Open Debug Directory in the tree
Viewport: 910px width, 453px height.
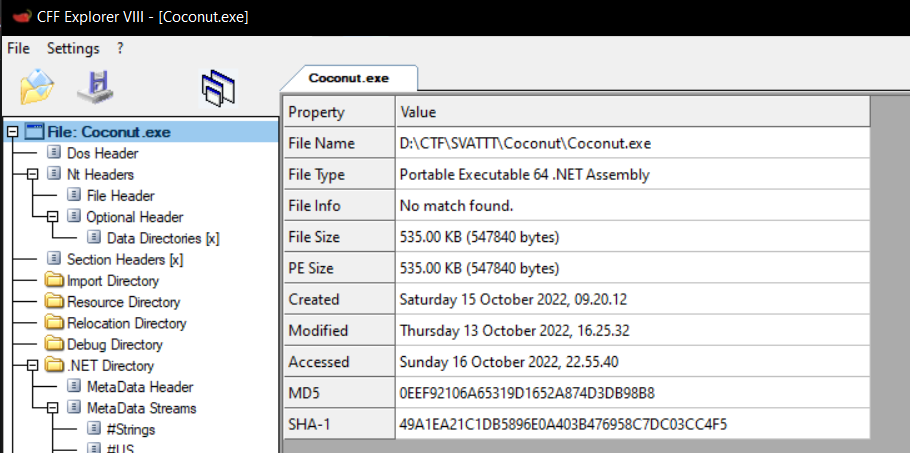115,345
